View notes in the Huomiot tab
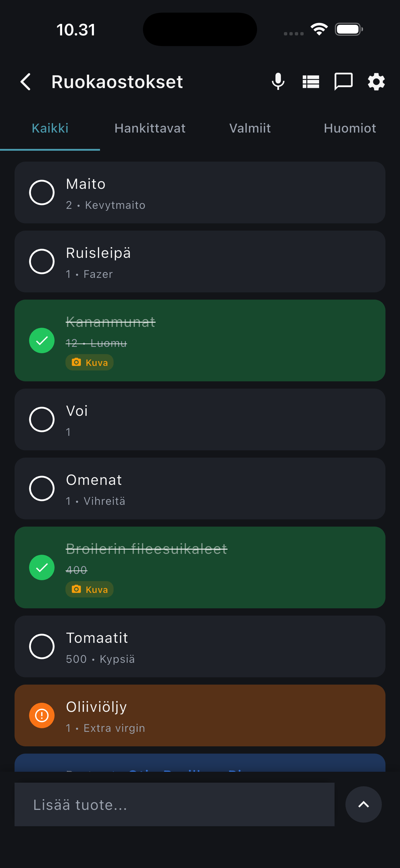Image resolution: width=400 pixels, height=868 pixels. pyautogui.click(x=350, y=128)
